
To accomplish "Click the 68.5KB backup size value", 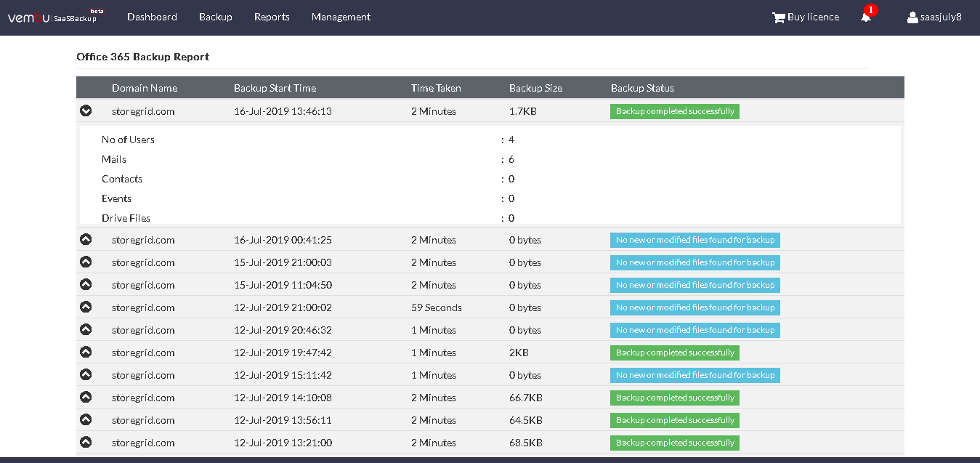I will point(526,443).
